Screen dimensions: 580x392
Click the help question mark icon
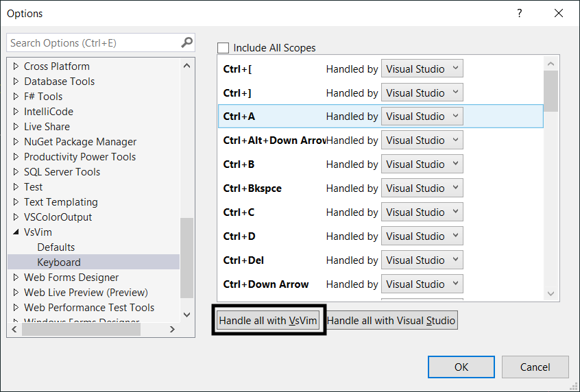520,13
